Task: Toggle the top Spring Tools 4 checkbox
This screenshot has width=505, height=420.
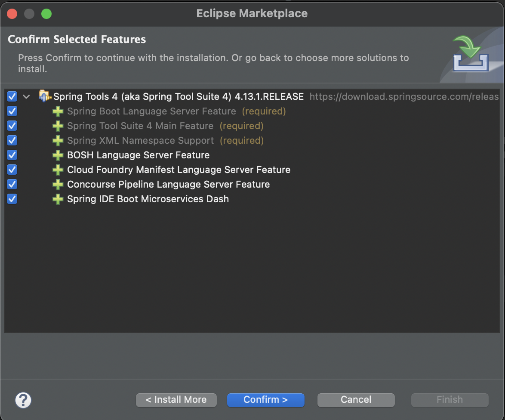Action: 12,96
